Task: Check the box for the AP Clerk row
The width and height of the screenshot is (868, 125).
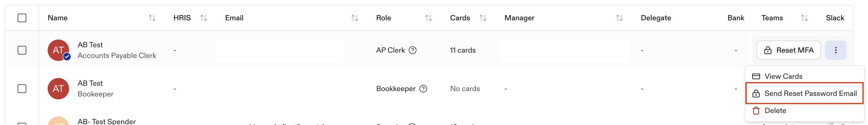Action: tap(22, 50)
